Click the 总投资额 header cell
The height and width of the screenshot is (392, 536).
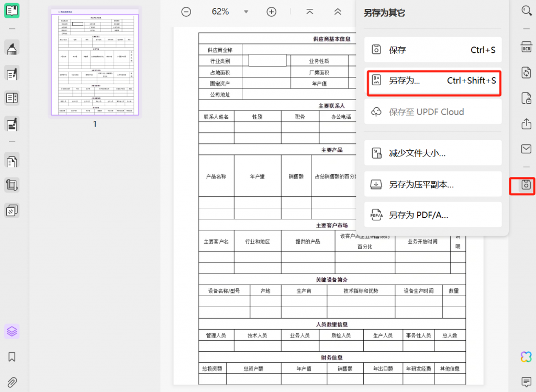213,368
